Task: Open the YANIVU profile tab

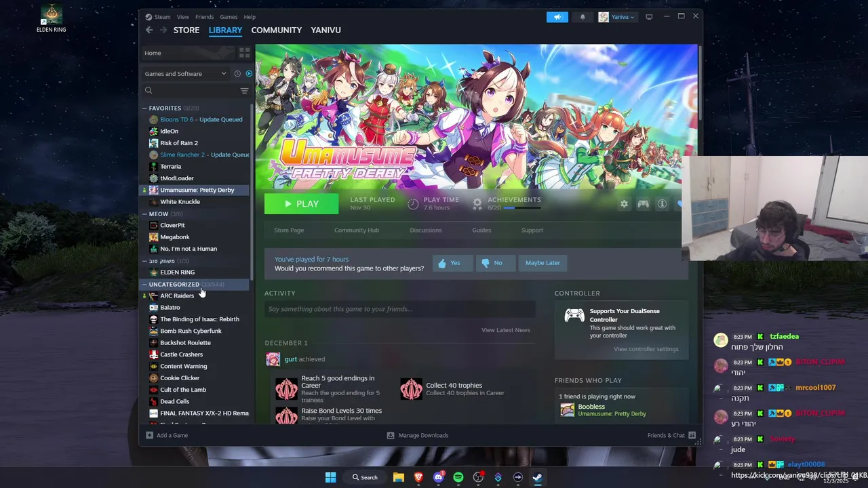Action: (325, 30)
